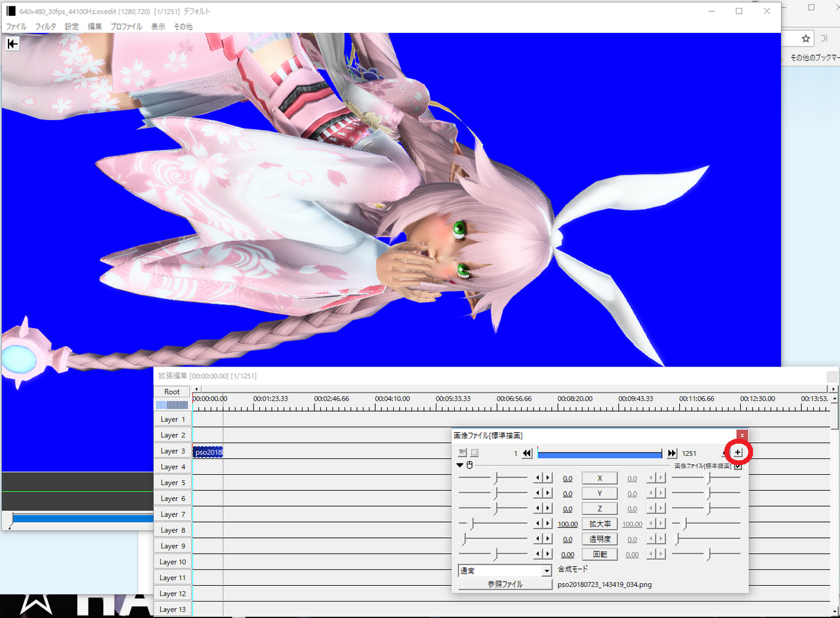840x618 pixels.
Task: Click the back-arrow icon in preview corner
Action: click(12, 44)
